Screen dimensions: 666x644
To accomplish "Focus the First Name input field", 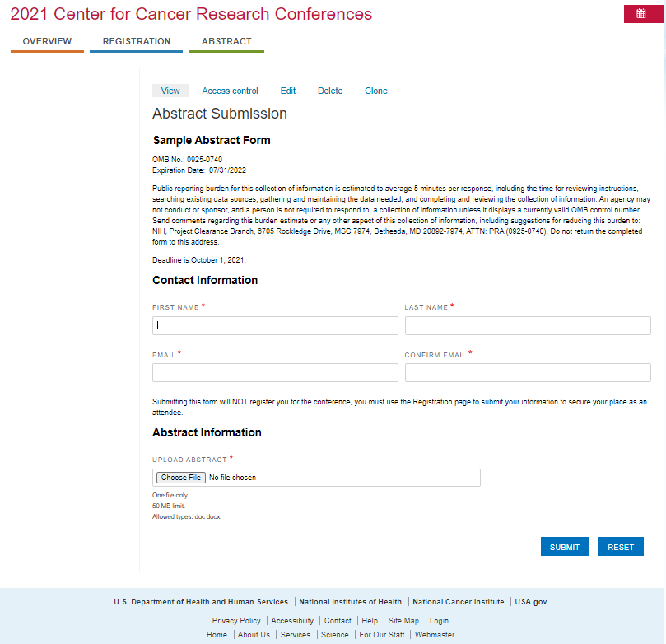I will point(275,325).
